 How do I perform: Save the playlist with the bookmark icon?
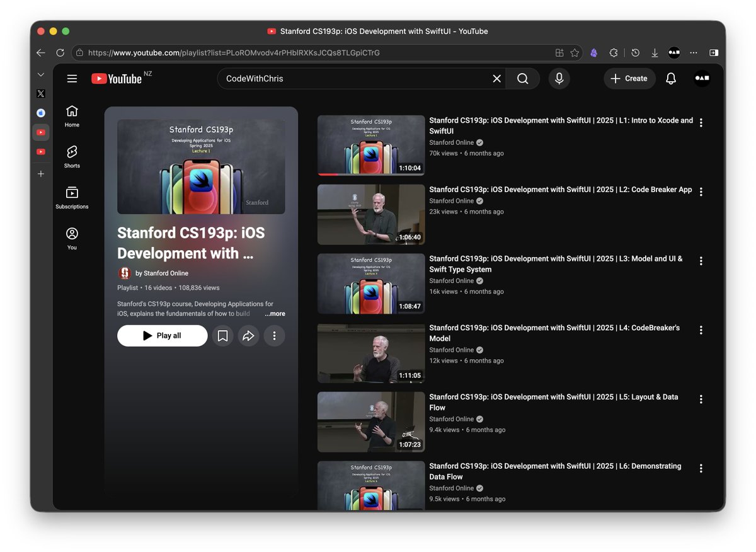pyautogui.click(x=222, y=336)
